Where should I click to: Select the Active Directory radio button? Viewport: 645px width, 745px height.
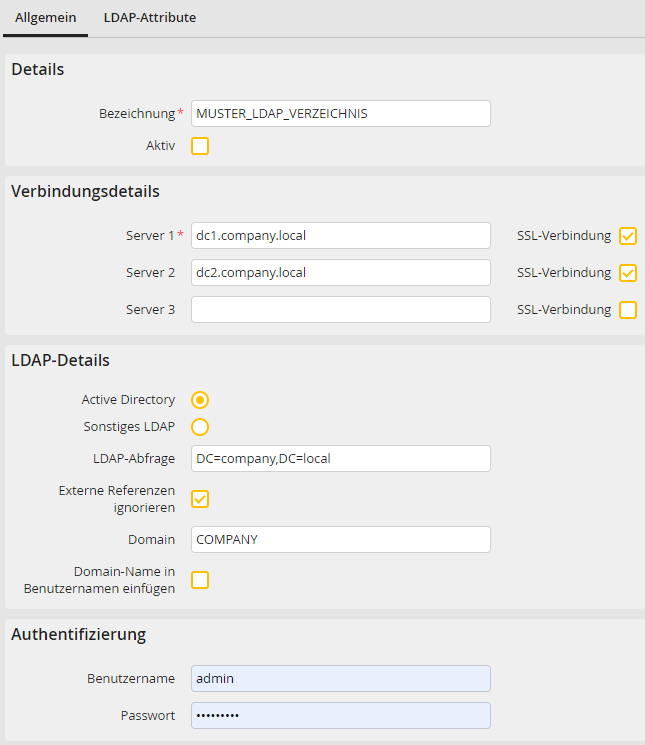pos(200,400)
